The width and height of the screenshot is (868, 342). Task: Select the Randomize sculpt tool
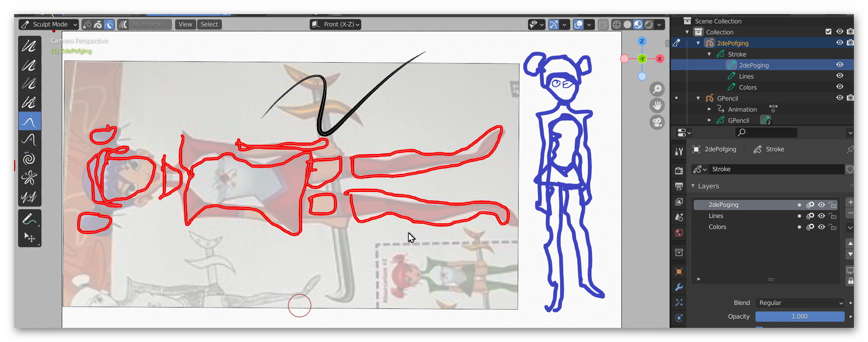[30, 102]
